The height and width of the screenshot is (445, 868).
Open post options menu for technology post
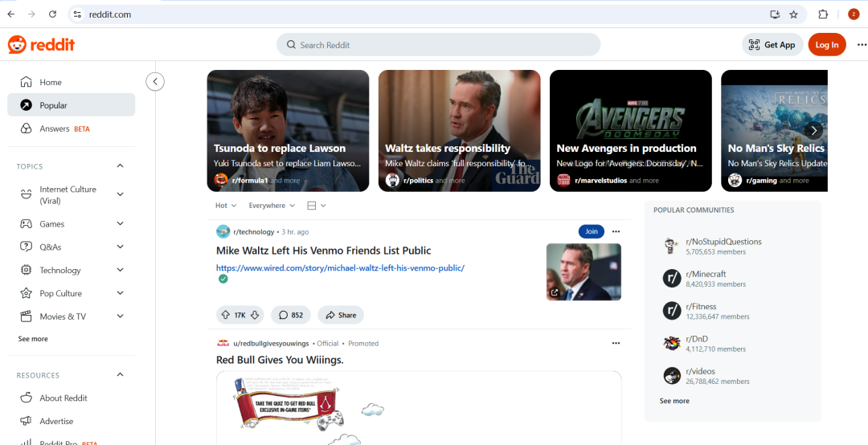click(616, 231)
